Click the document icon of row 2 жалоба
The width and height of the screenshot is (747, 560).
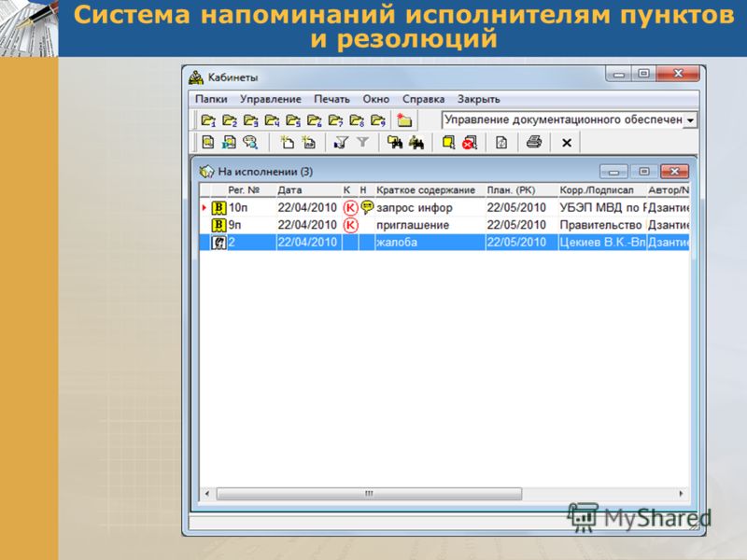click(218, 243)
